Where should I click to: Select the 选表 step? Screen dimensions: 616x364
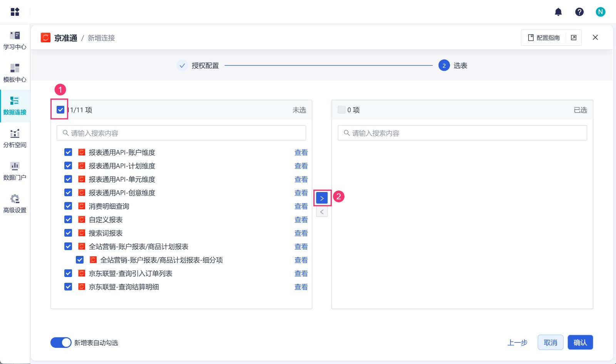(x=453, y=65)
